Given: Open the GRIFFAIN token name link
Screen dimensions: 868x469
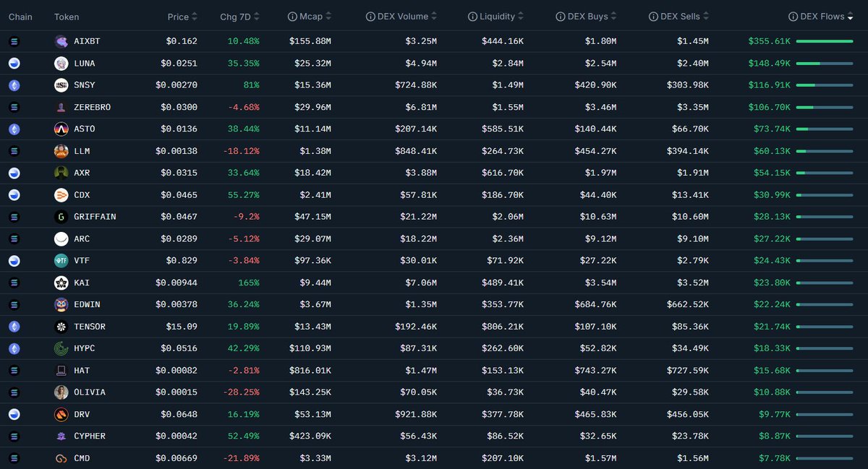Looking at the screenshot, I should pos(95,217).
